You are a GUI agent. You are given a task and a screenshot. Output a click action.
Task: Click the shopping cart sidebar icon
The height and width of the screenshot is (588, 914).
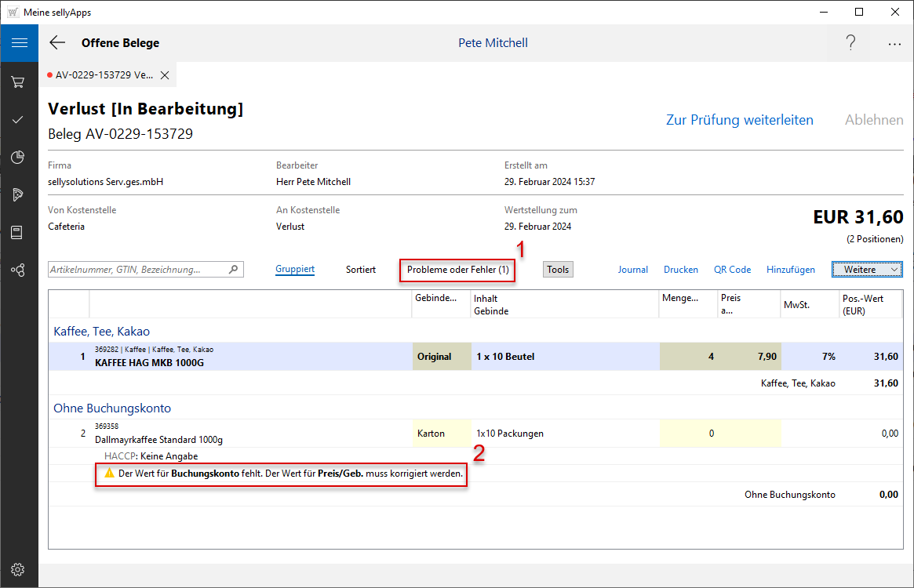18,82
